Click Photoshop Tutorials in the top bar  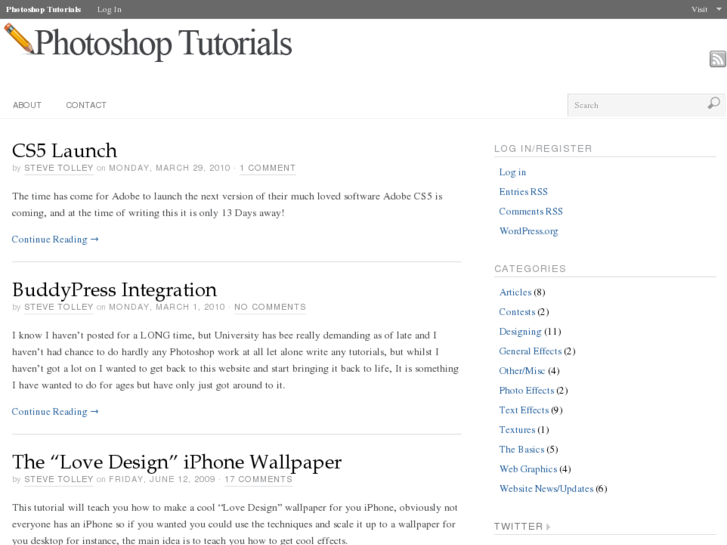(x=44, y=9)
